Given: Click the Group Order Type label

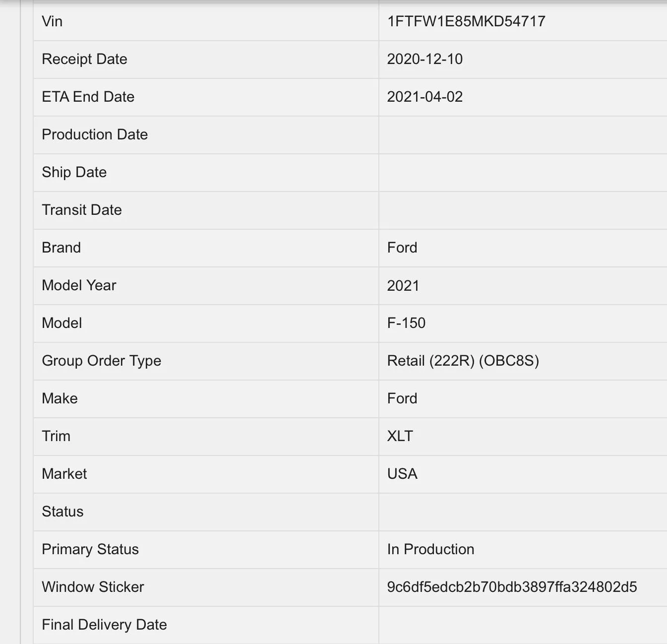Looking at the screenshot, I should [102, 361].
